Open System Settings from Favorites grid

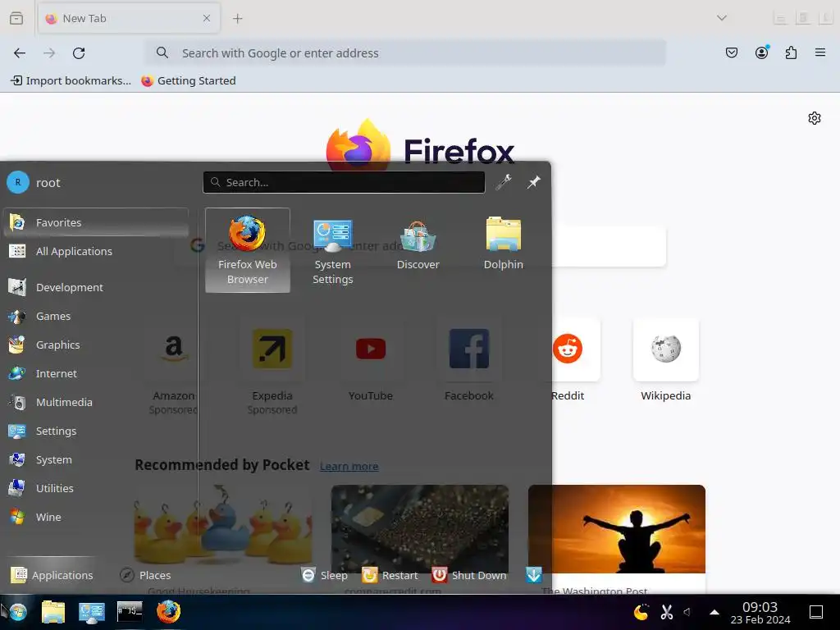(x=333, y=250)
